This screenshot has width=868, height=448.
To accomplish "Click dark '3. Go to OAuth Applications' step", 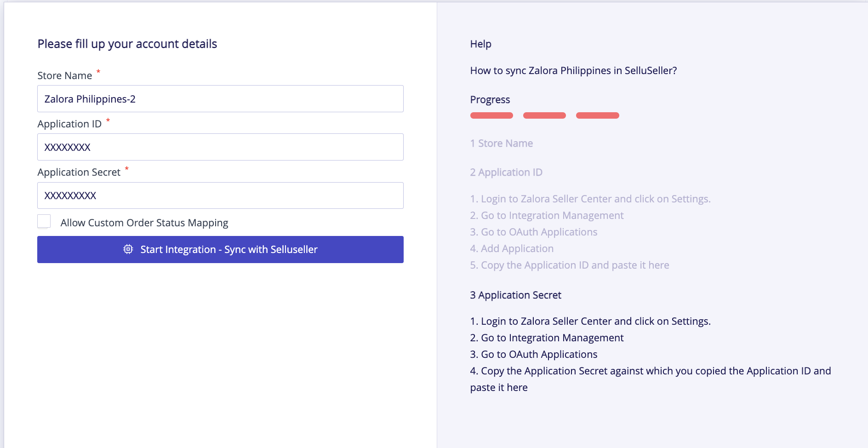I will click(x=534, y=354).
